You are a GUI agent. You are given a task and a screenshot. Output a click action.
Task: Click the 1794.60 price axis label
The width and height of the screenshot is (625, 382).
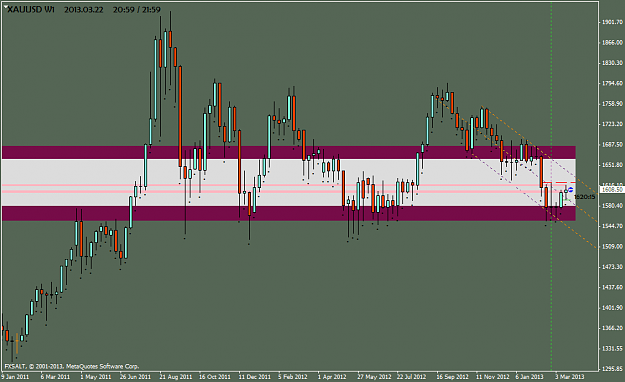[x=612, y=83]
